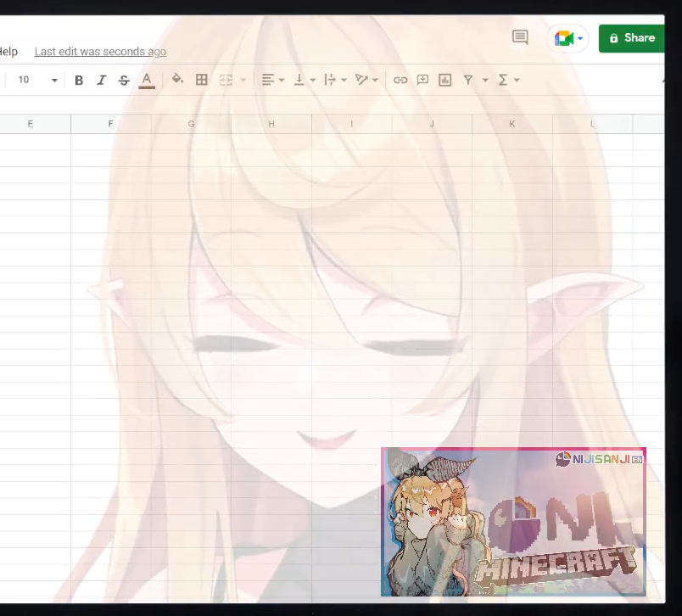Viewport: 682px width, 616px height.
Task: Click the filter funnel icon
Action: [467, 80]
